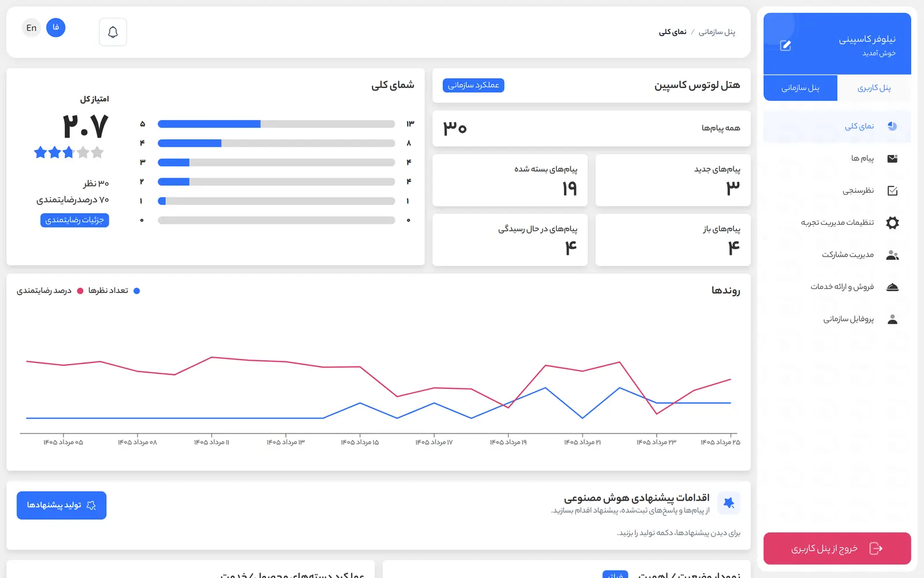Open the همه پیام‌ها card
Image resolution: width=924 pixels, height=578 pixels.
[x=591, y=128]
